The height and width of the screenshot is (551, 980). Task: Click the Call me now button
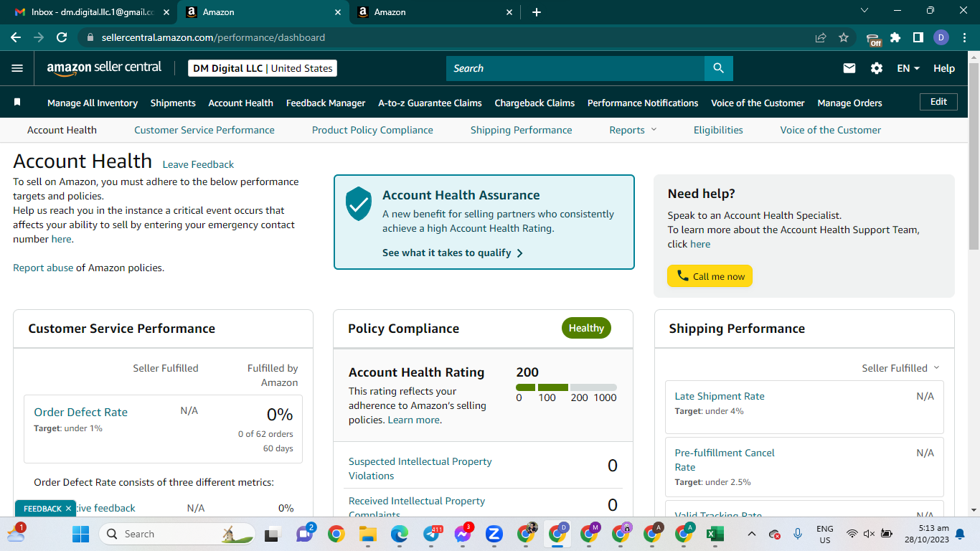pos(710,276)
